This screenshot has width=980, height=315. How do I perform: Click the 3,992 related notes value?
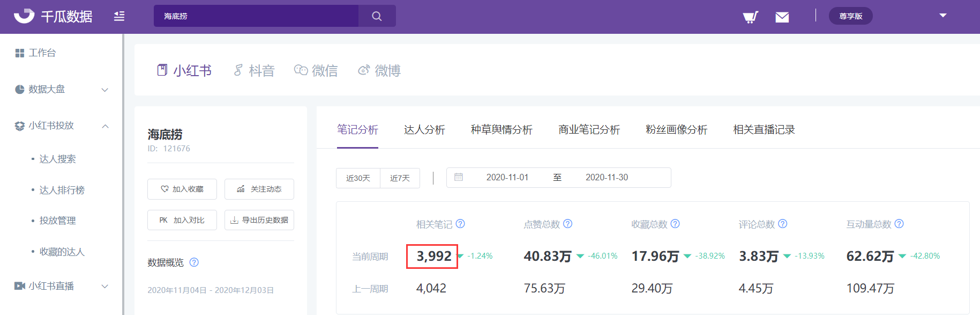pyautogui.click(x=434, y=257)
